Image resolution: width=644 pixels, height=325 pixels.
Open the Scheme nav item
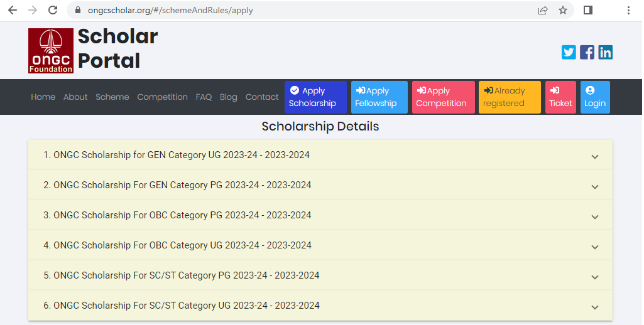pos(112,97)
